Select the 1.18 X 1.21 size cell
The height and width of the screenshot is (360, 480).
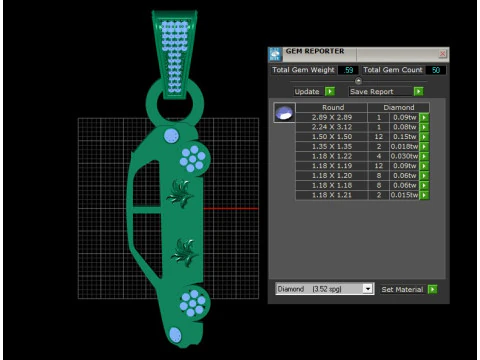(x=332, y=195)
